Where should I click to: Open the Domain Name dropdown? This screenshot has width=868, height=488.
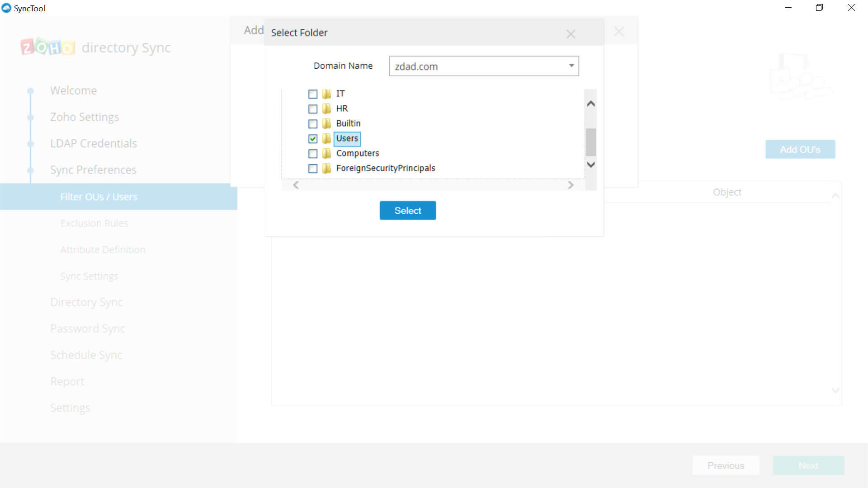(x=571, y=66)
